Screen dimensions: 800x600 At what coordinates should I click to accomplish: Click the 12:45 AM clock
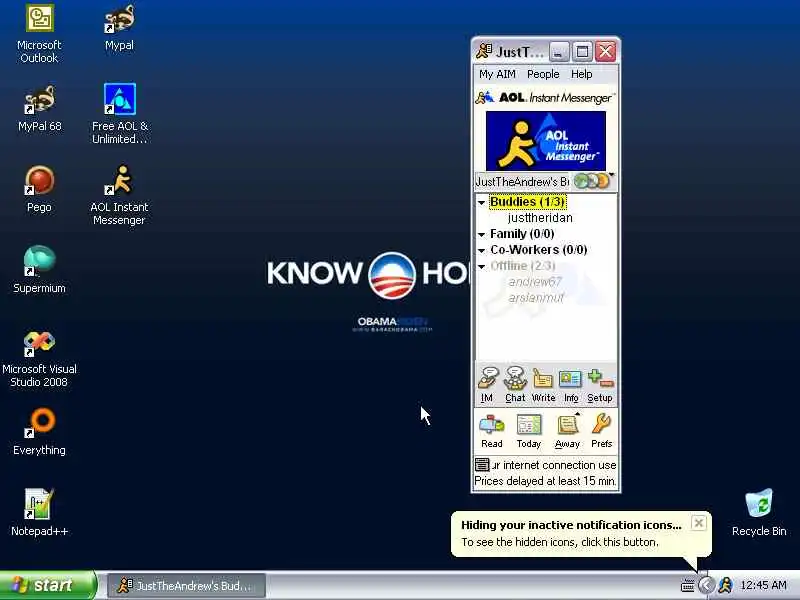click(763, 585)
